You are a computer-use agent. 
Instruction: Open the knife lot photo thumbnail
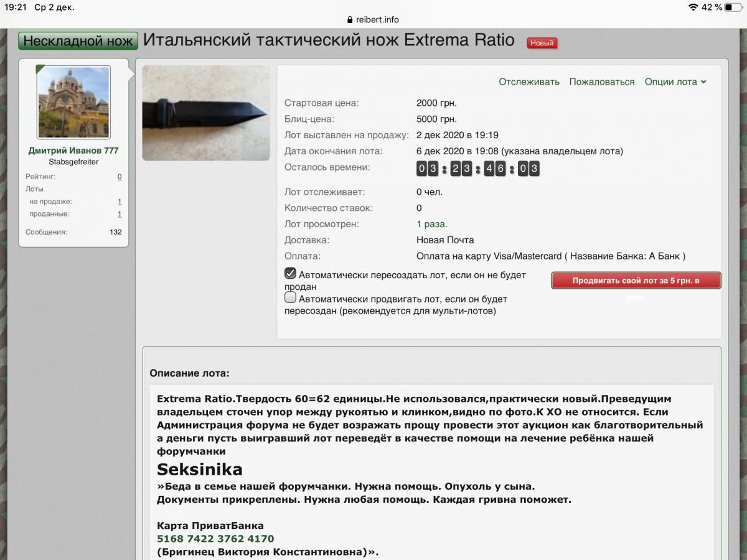pyautogui.click(x=206, y=113)
